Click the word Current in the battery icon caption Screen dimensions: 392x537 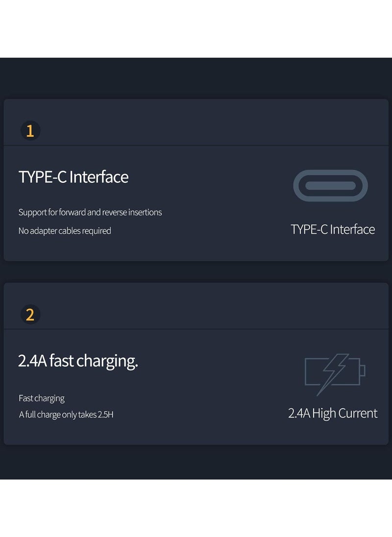pyautogui.click(x=359, y=414)
